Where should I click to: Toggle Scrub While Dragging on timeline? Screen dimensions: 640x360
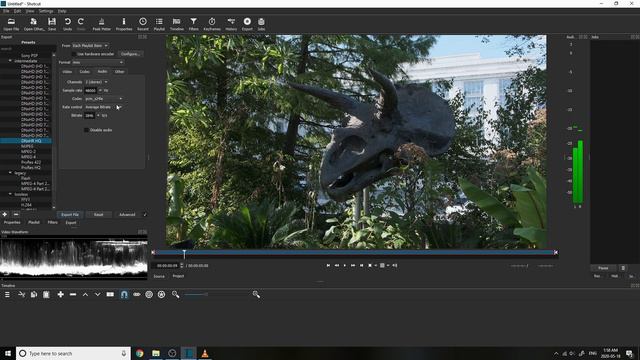(137, 294)
